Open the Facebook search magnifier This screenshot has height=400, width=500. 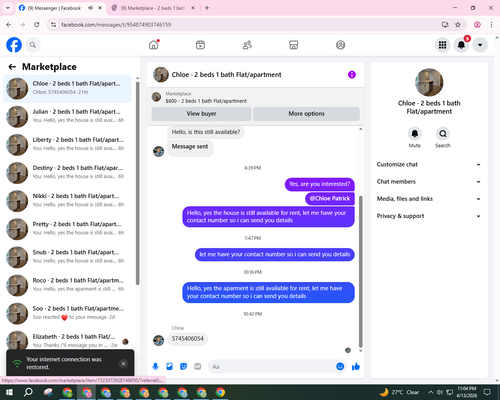coord(33,45)
